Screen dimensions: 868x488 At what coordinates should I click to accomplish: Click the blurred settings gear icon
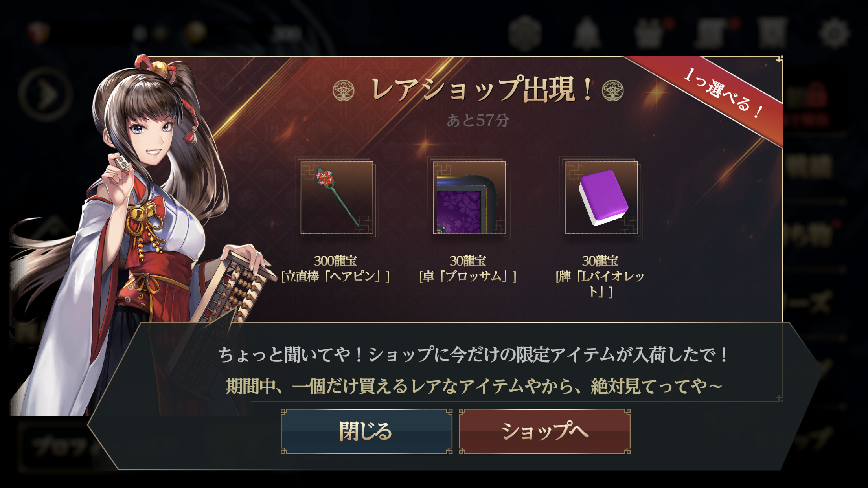835,33
